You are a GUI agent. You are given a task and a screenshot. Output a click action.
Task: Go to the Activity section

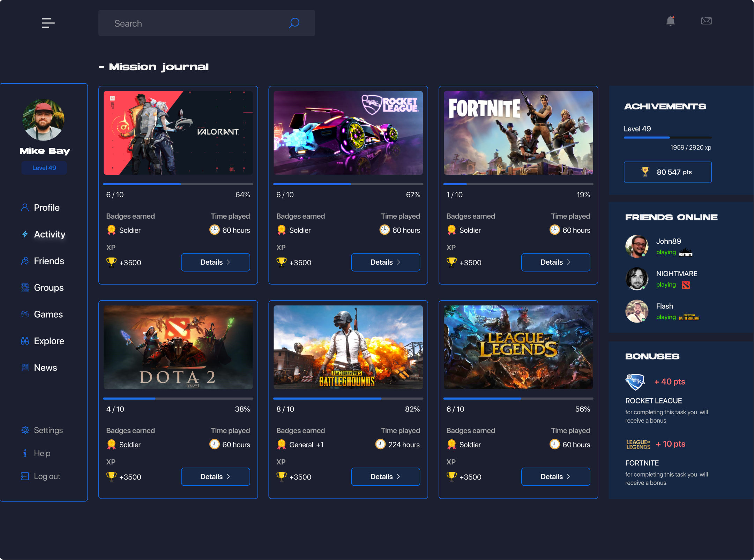(x=49, y=234)
